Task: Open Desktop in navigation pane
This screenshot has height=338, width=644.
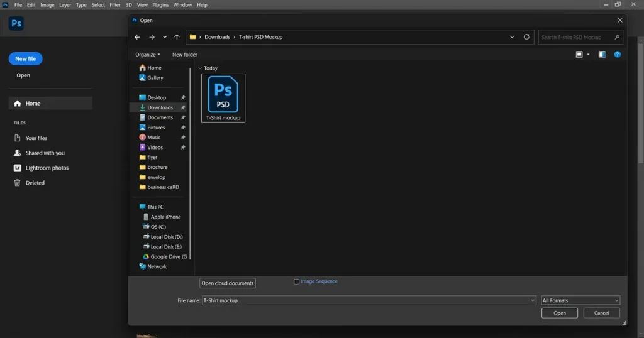Action: pos(153,97)
